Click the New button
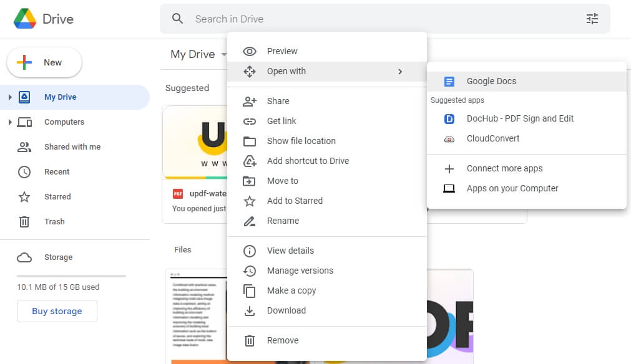Viewport: 631px width, 364px height. click(44, 63)
